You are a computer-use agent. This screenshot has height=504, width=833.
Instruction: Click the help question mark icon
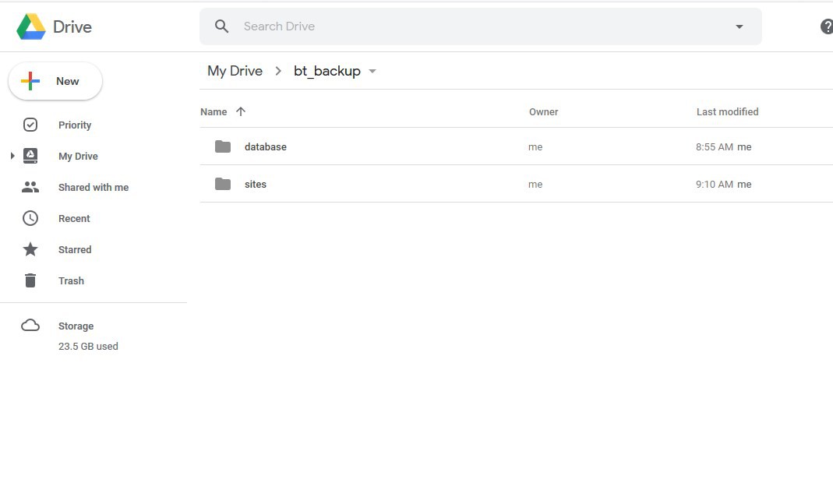(x=827, y=26)
